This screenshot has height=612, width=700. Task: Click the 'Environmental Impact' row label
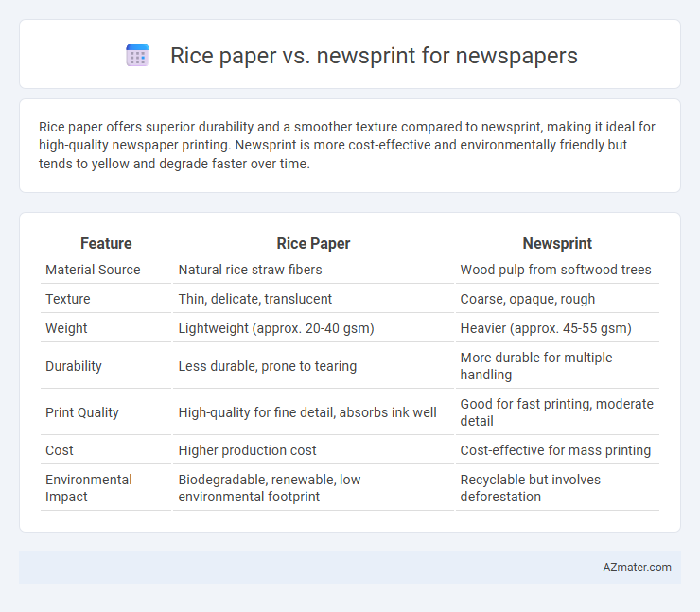pos(88,488)
